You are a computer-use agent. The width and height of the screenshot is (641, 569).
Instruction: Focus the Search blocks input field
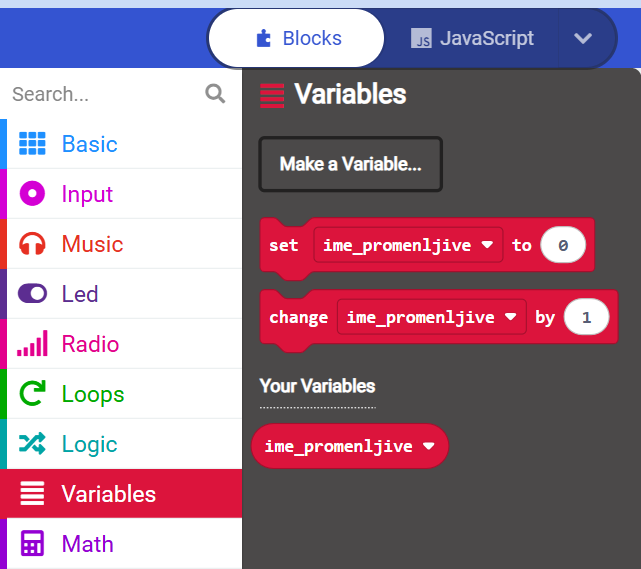tap(106, 94)
